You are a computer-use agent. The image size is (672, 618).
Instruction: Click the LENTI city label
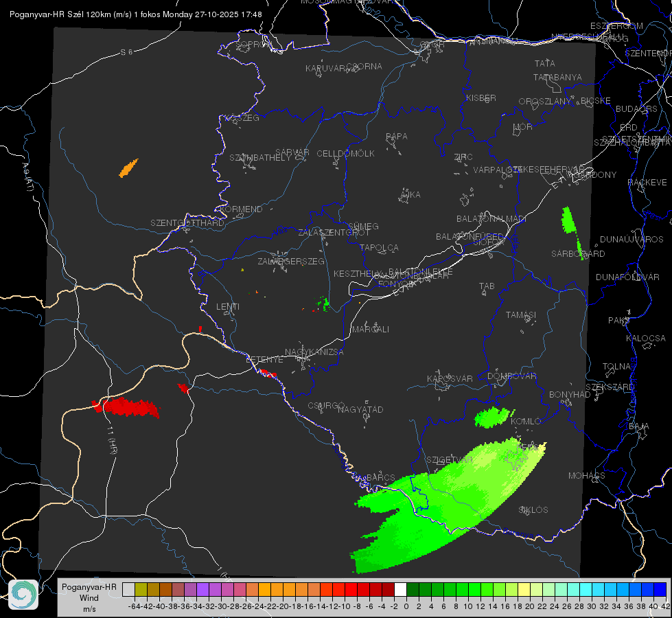coord(228,307)
